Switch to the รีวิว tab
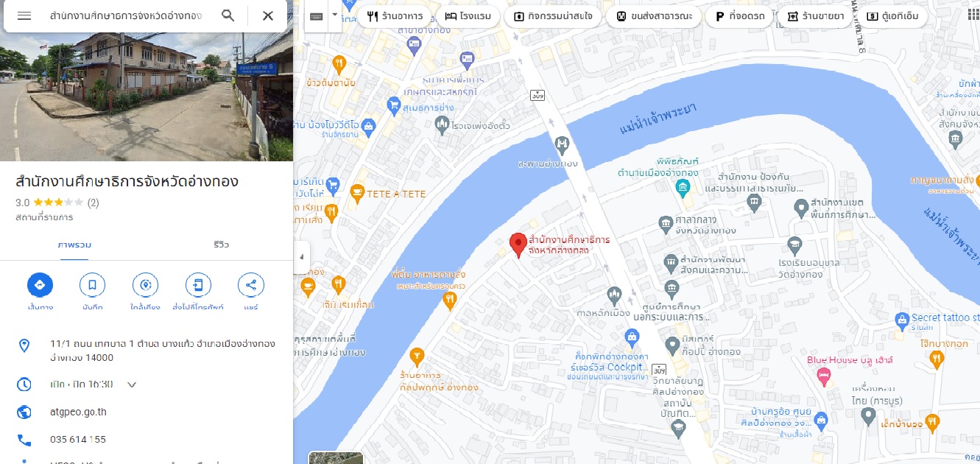The height and width of the screenshot is (464, 980). (221, 245)
